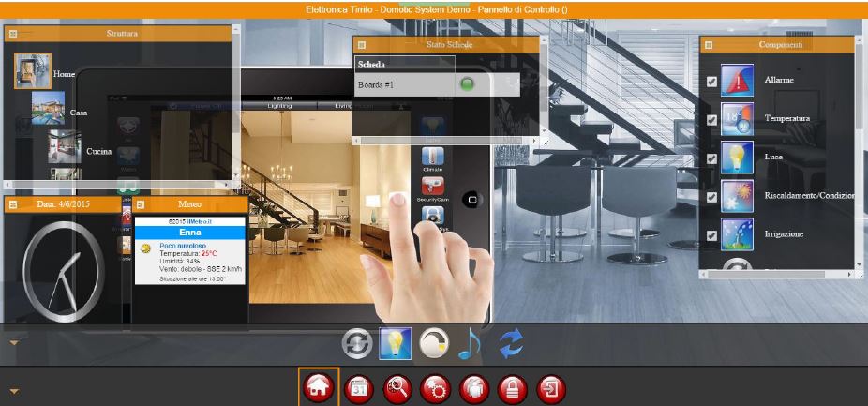Click the Scheda column header
This screenshot has width=868, height=406.
tap(405, 64)
